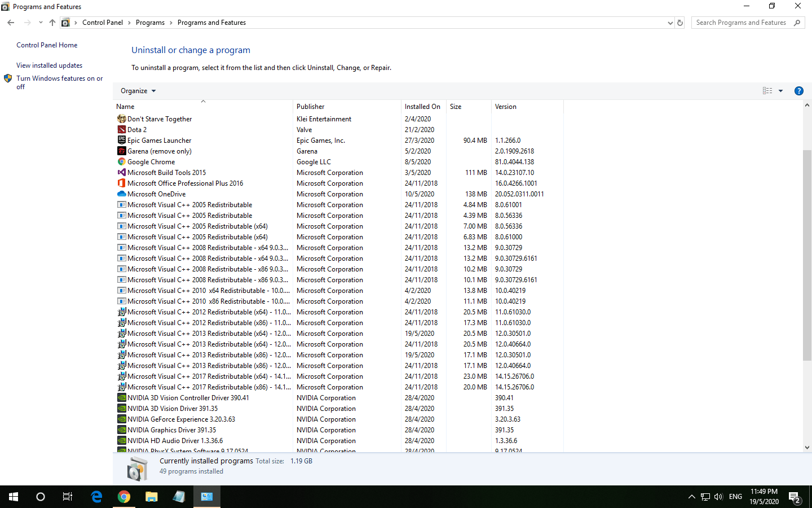Sort by Size column header

click(x=469, y=107)
